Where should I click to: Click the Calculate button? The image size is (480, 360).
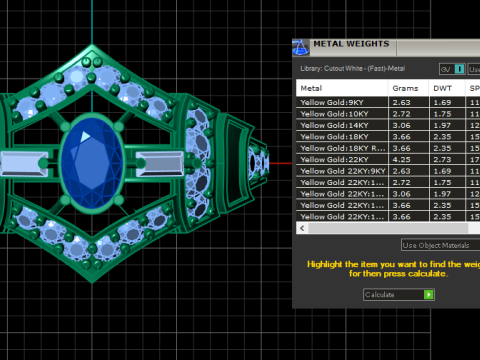pyautogui.click(x=399, y=295)
